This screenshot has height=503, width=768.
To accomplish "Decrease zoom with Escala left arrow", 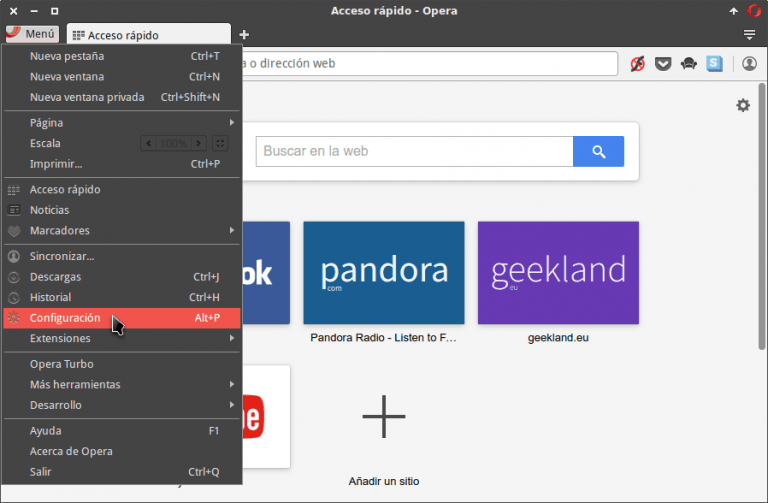I will [149, 143].
